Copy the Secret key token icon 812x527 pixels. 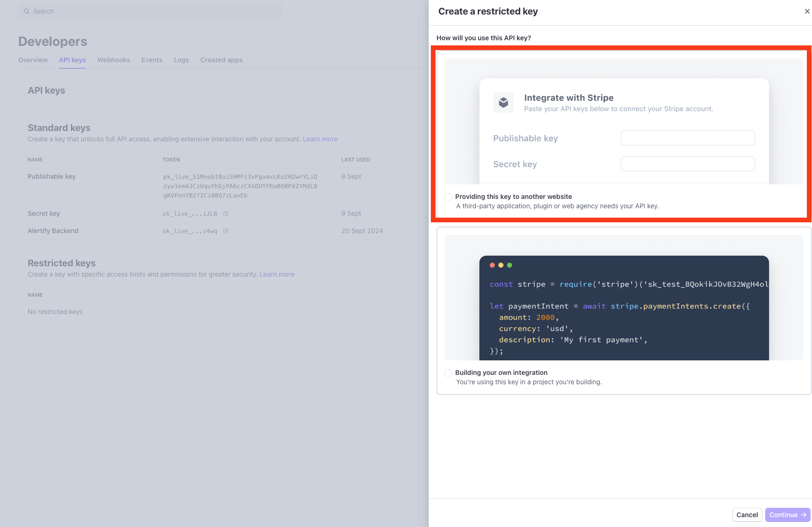click(226, 214)
